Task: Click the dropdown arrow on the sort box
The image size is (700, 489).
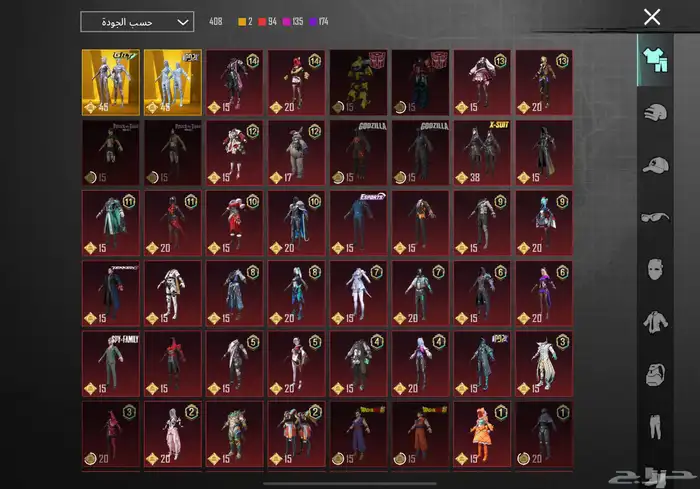Action: 182,21
